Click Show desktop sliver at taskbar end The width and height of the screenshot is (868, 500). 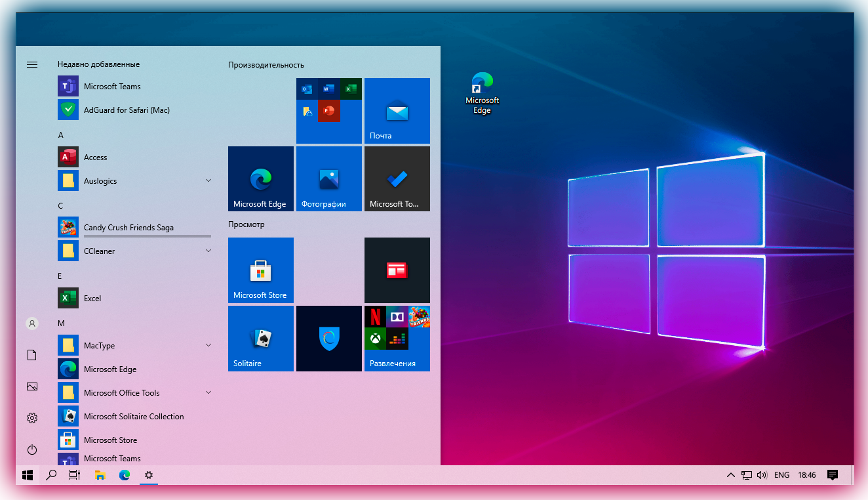pos(852,475)
